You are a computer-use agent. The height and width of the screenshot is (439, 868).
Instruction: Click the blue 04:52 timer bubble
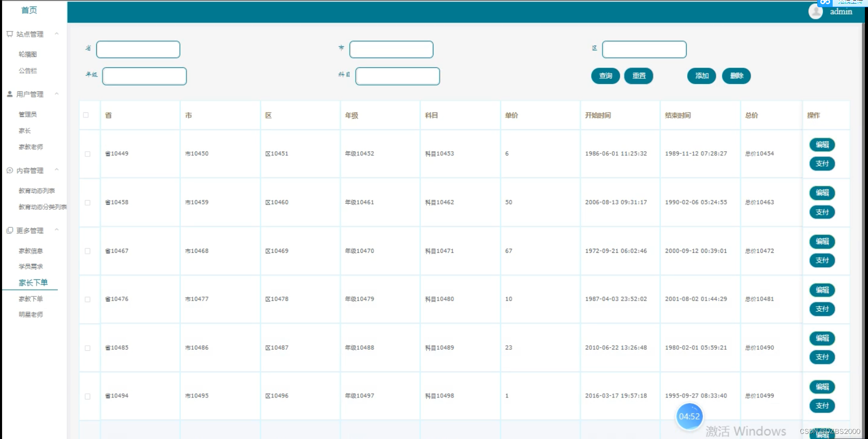[x=689, y=416]
